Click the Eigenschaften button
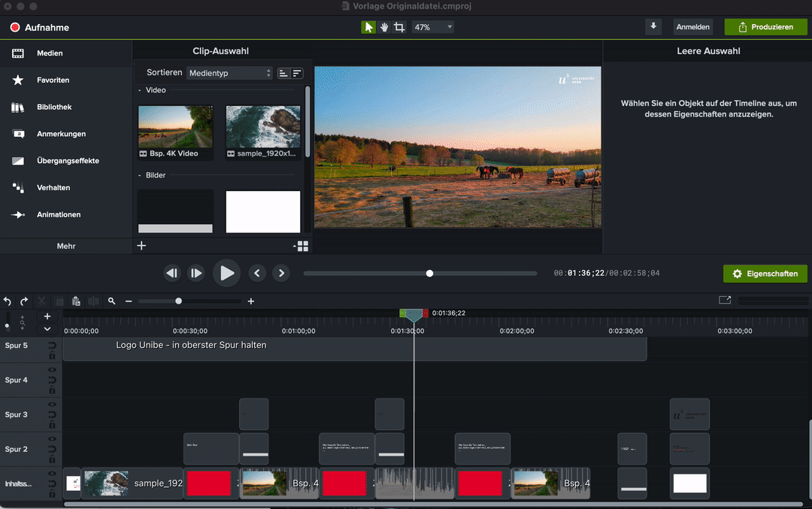The image size is (812, 509). click(x=765, y=274)
